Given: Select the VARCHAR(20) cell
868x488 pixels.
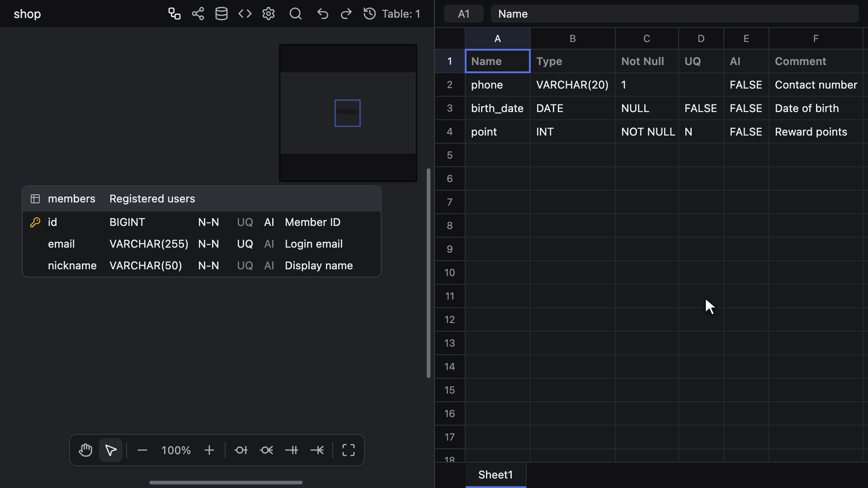Looking at the screenshot, I should click(x=573, y=84).
